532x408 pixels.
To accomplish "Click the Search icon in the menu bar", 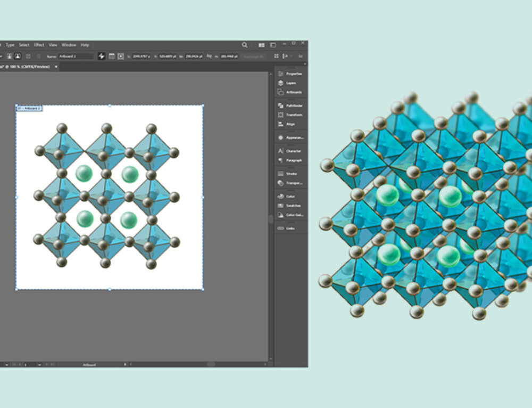I will pos(245,45).
